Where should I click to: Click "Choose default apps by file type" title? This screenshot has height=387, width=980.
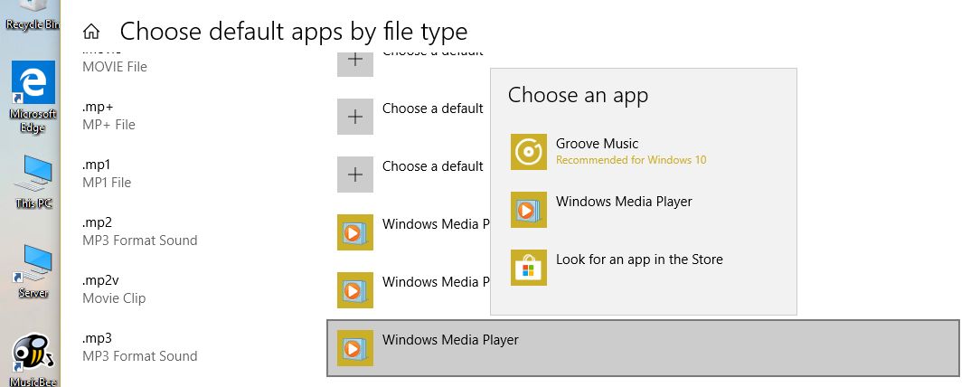294,31
